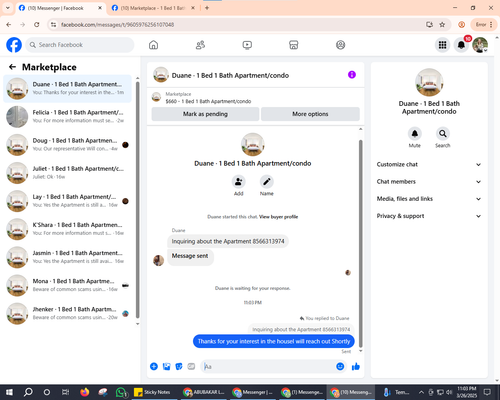Image resolution: width=500 pixels, height=400 pixels.
Task: Open Jasmin conversation in list
Action: 67,257
